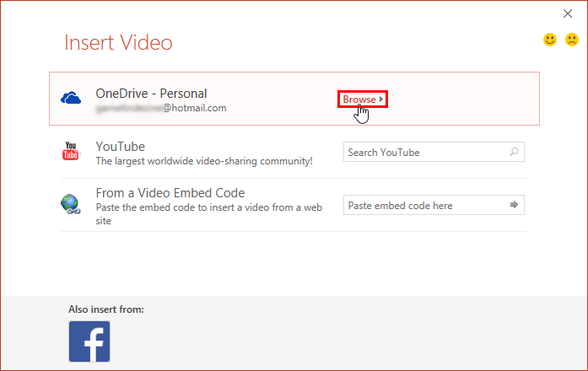Focus the Search YouTube input field
This screenshot has width=588, height=371.
[434, 152]
